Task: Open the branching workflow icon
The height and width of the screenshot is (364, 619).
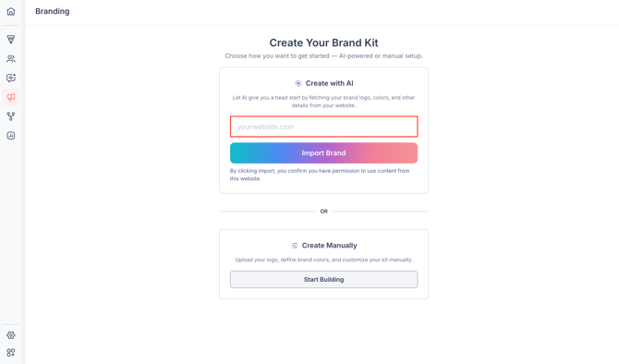Action: pyautogui.click(x=11, y=116)
